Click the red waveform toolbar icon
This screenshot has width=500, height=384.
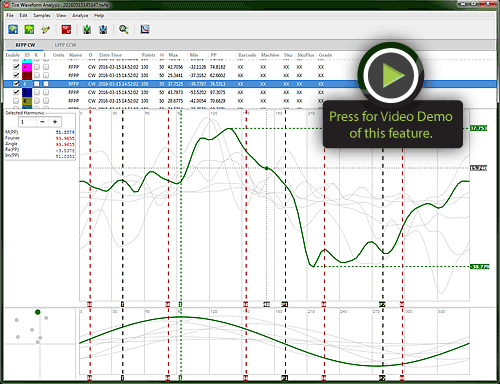(x=66, y=29)
